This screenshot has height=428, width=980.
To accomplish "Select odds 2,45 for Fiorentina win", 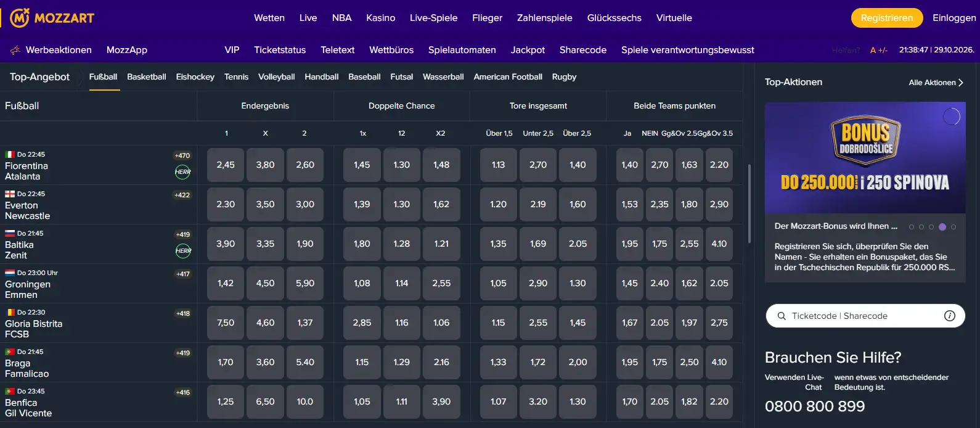I will coord(226,165).
